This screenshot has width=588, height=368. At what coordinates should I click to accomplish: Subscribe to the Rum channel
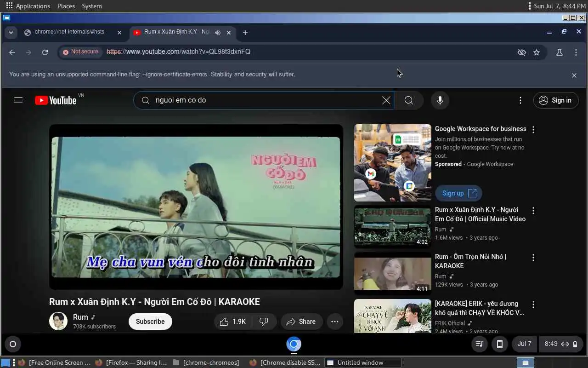[150, 322]
